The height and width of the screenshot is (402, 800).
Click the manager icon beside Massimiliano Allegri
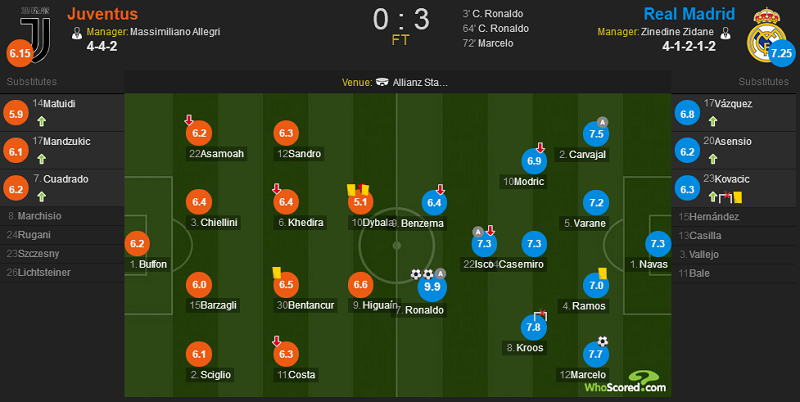coord(77,33)
